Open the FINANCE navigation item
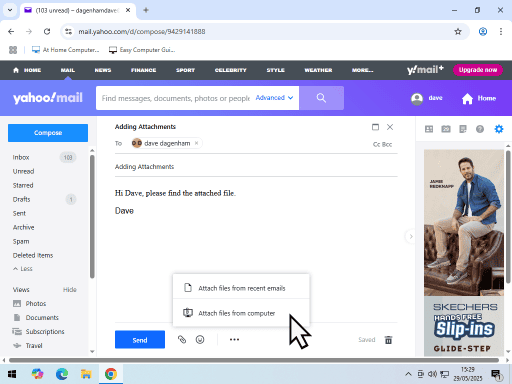Screen dimensions: 512x384 click(143, 70)
